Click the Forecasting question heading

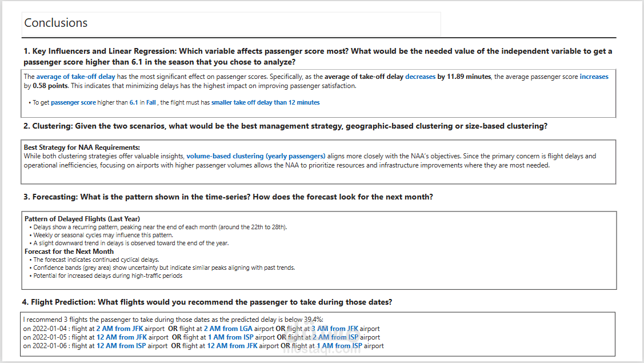click(x=228, y=197)
